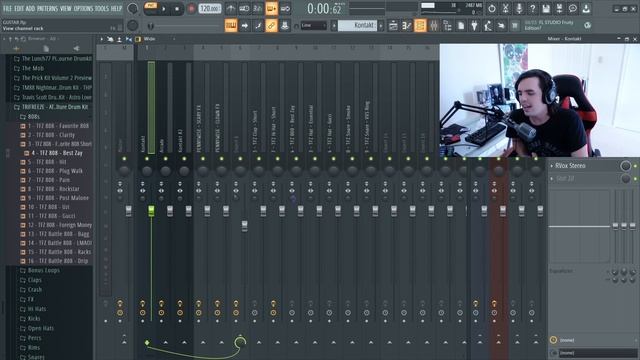Toggle the Slot 10 effect on/off knob

pos(625,178)
